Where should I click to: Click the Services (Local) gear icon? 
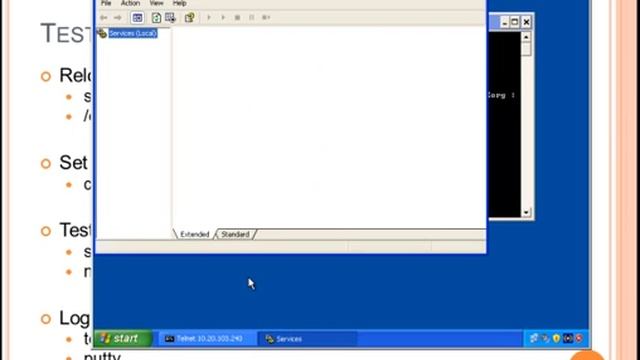click(102, 33)
